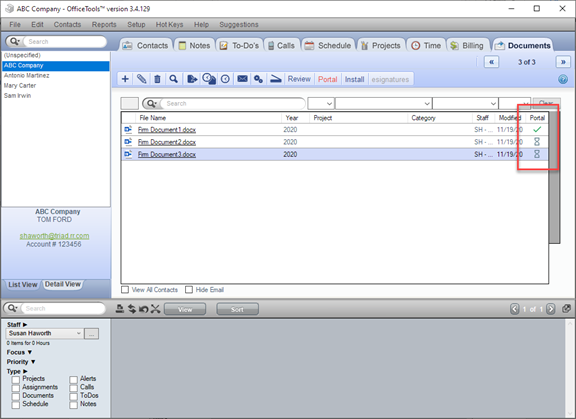Click the magnifying glass icon in documents toolbar
This screenshot has width=576, height=419.
(173, 79)
